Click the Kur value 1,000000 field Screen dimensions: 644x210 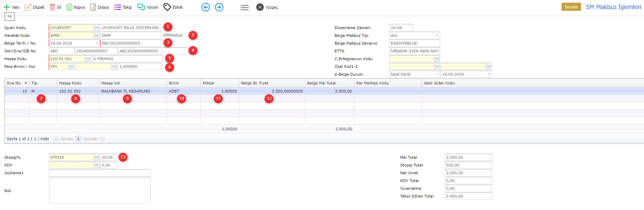140,67
